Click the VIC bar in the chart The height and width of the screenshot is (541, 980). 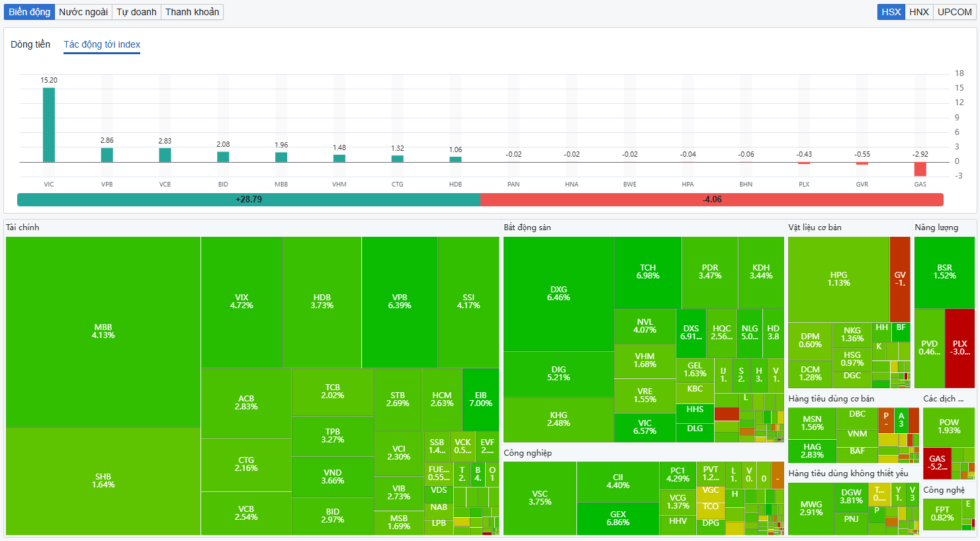click(49, 125)
